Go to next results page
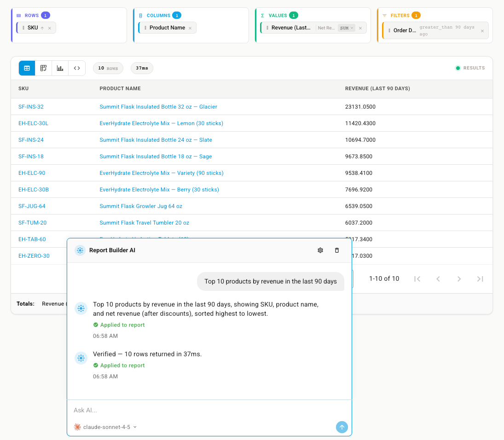This screenshot has height=440, width=504. coord(459,279)
